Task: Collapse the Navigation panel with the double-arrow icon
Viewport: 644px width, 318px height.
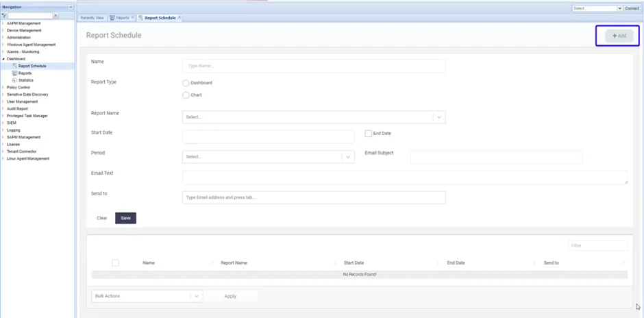Action: point(71,8)
